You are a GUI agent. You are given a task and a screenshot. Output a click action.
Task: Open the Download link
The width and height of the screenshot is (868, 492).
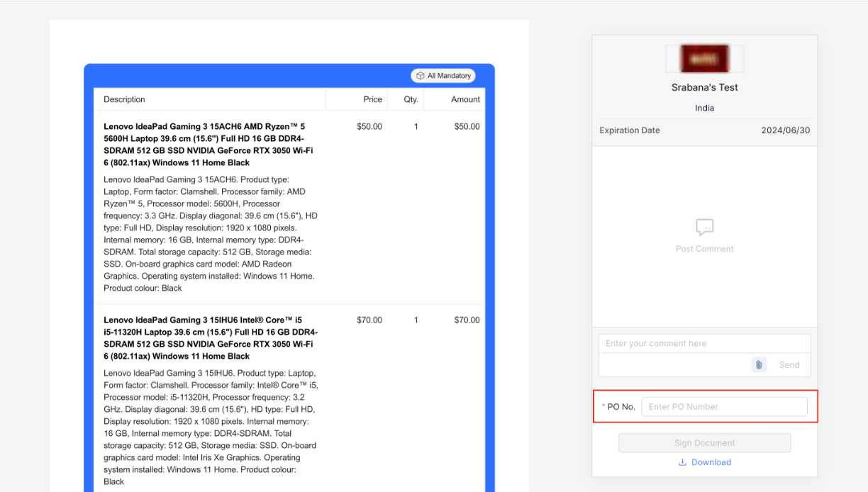click(705, 462)
